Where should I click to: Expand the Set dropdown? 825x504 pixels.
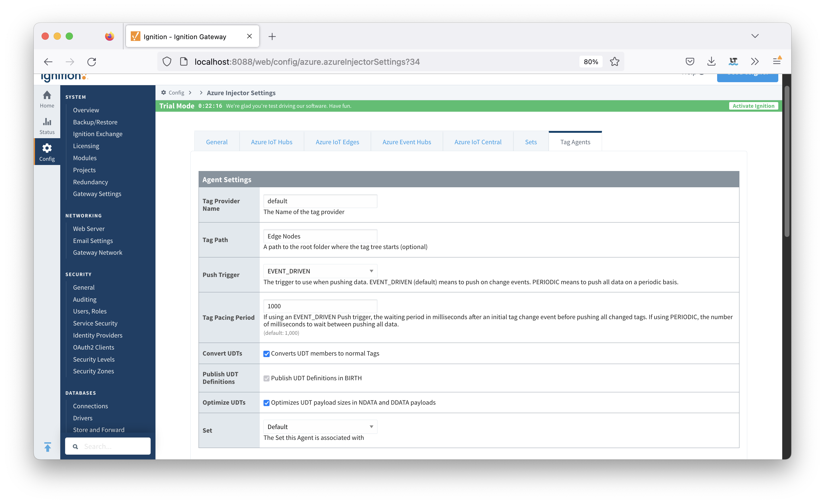click(320, 427)
